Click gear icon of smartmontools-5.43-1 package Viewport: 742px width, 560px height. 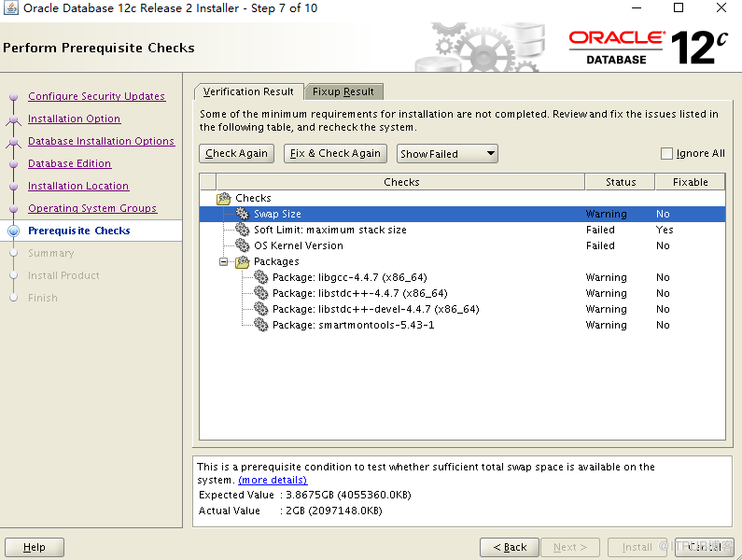point(261,325)
